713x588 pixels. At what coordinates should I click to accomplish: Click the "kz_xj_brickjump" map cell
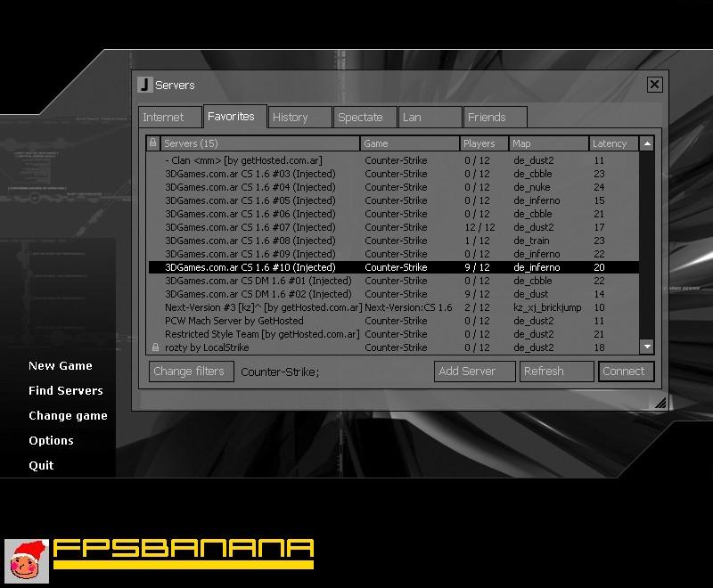[547, 307]
